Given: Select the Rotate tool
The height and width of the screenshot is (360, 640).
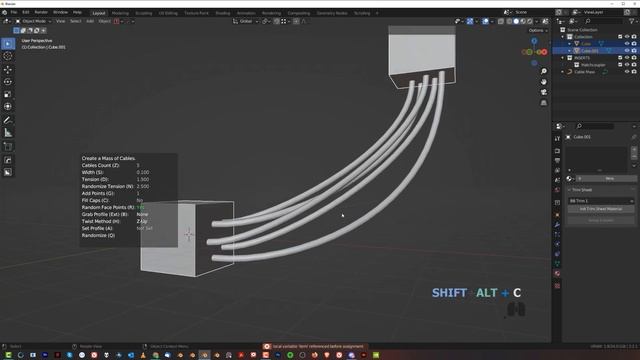Looking at the screenshot, I should [x=8, y=82].
